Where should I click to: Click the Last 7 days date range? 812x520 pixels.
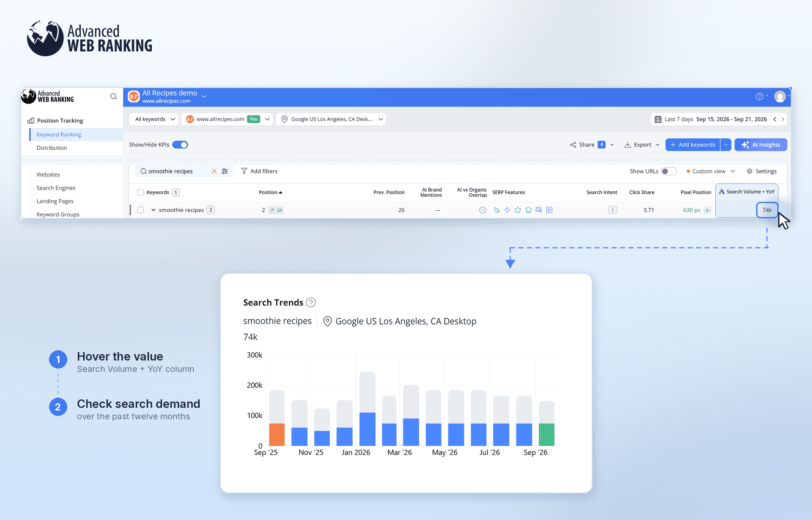(x=715, y=119)
